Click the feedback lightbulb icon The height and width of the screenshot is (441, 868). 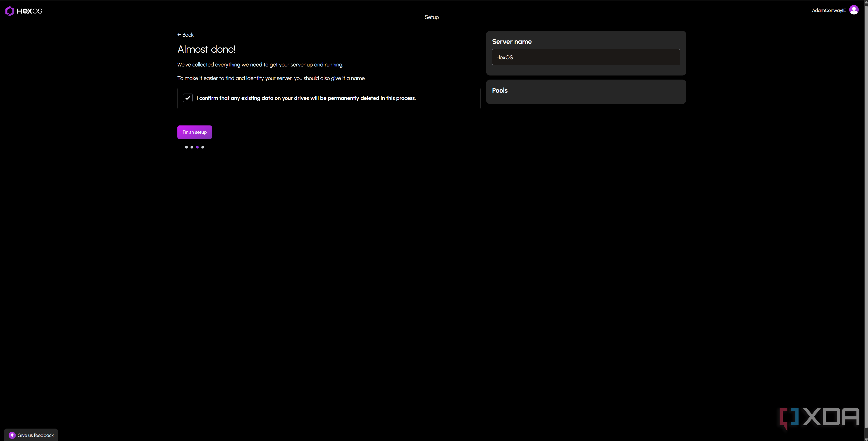12,435
